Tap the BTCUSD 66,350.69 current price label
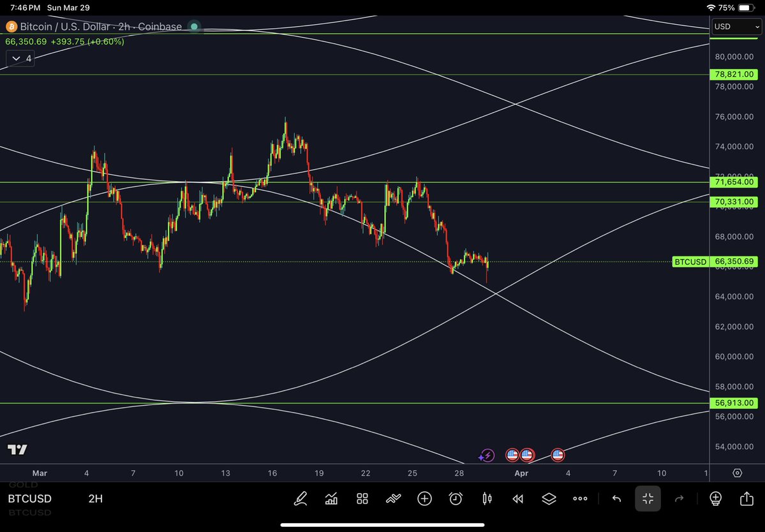Screen dimensions: 765x532 click(x=715, y=262)
